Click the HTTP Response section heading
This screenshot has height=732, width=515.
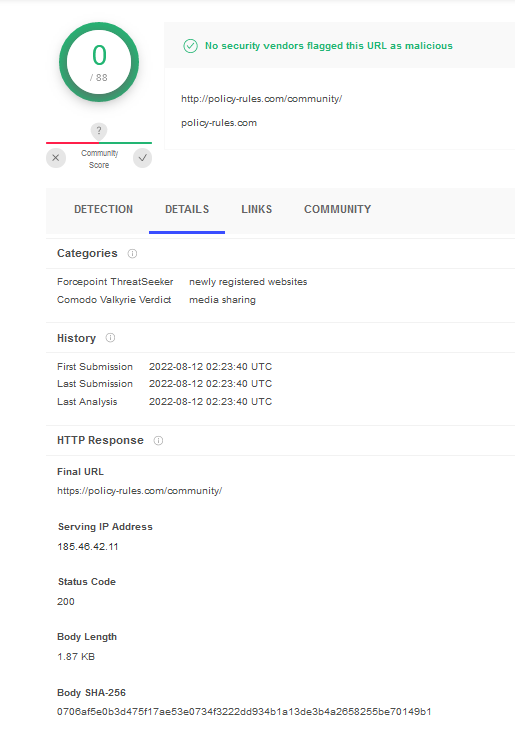click(100, 440)
